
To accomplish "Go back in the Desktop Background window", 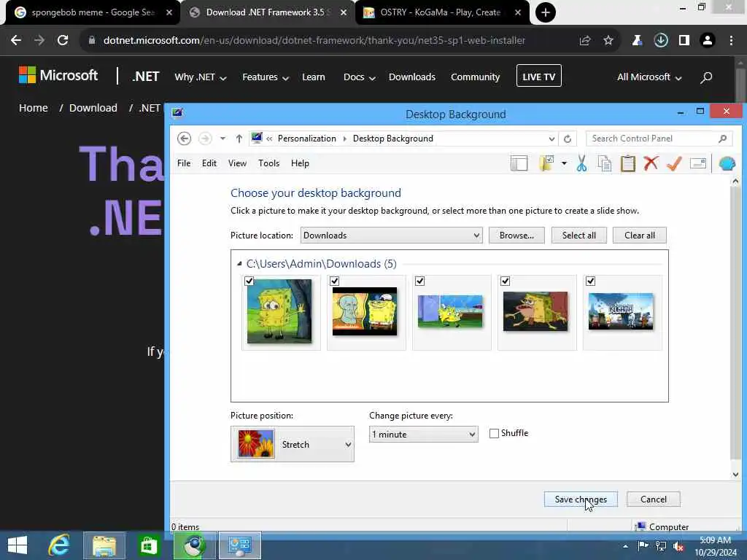I will coord(185,139).
